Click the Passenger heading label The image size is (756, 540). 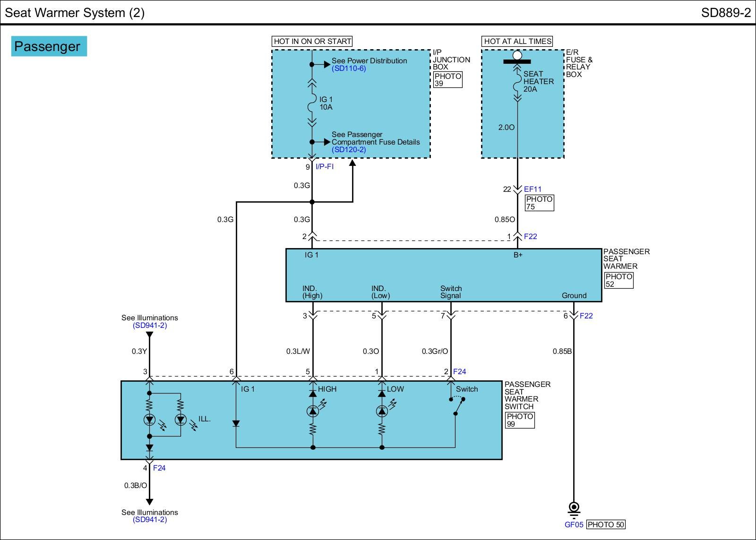coord(49,46)
